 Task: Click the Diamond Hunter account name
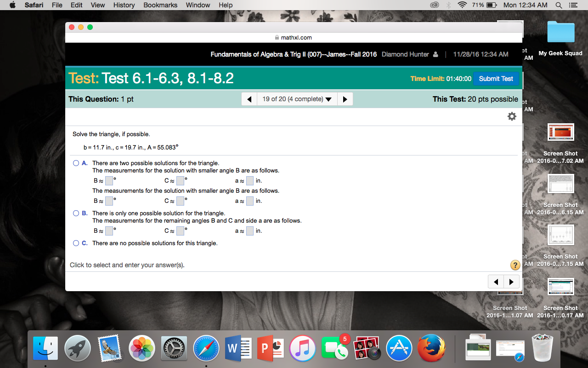pos(405,54)
